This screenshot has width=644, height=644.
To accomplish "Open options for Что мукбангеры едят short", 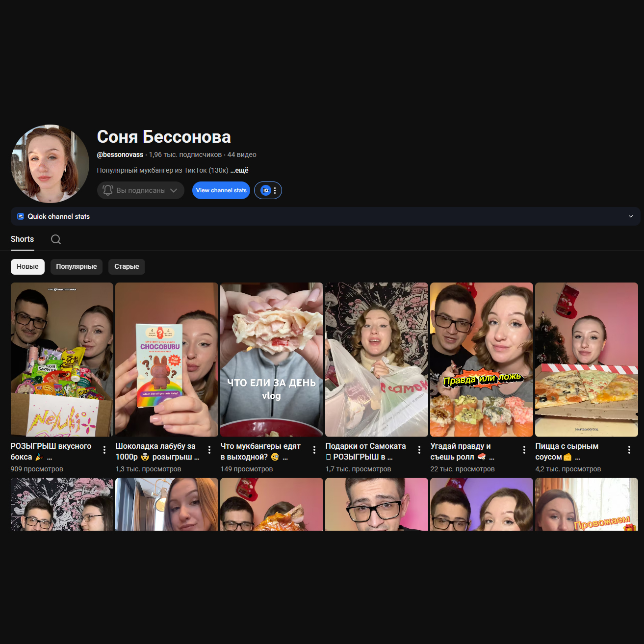I will coord(314,450).
